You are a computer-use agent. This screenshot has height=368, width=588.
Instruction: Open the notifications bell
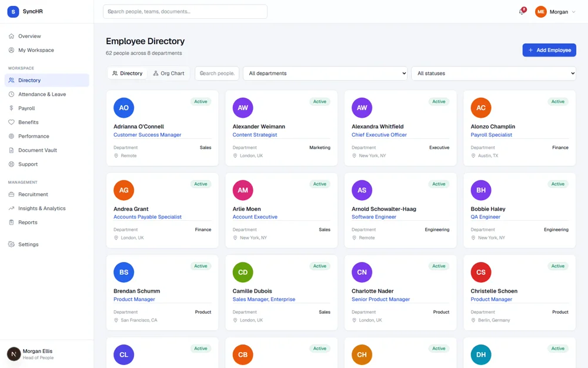(x=522, y=12)
